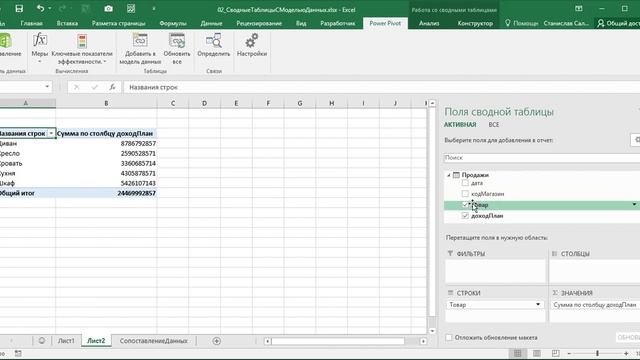Click the ribbon display options icon
The image size is (640, 360).
579,9
